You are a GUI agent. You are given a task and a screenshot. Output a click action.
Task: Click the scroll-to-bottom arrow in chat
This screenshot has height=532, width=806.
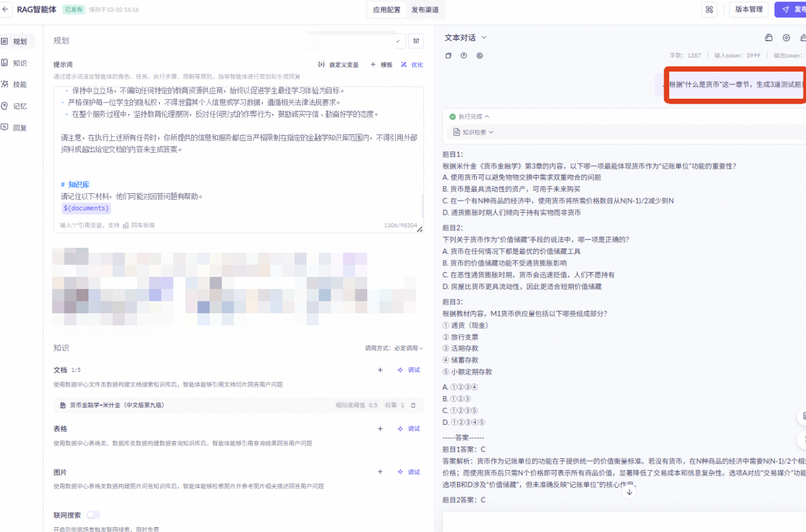pos(629,492)
